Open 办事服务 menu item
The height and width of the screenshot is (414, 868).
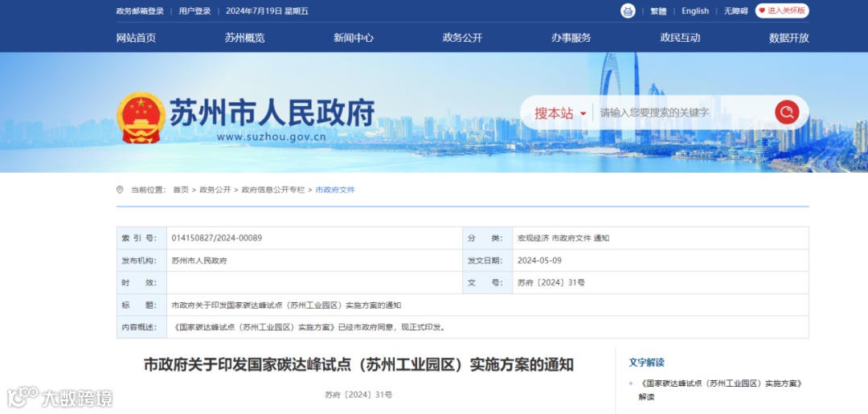coord(571,39)
